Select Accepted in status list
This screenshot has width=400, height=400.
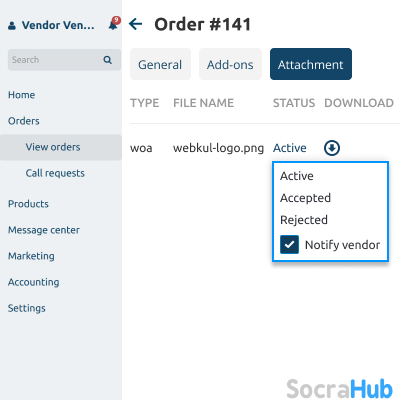[305, 198]
